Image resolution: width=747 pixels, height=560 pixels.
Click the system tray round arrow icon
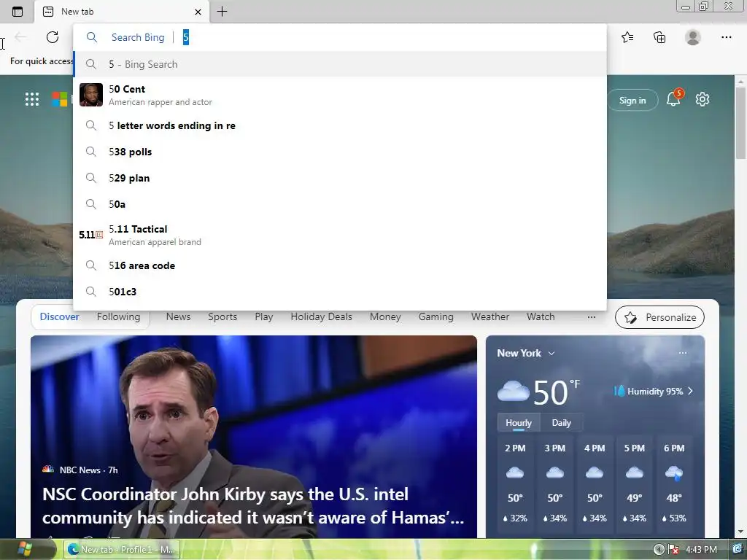tap(659, 550)
